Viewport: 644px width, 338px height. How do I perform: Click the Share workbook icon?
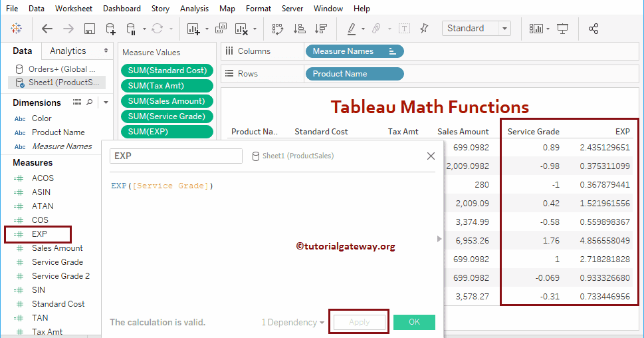pos(593,29)
